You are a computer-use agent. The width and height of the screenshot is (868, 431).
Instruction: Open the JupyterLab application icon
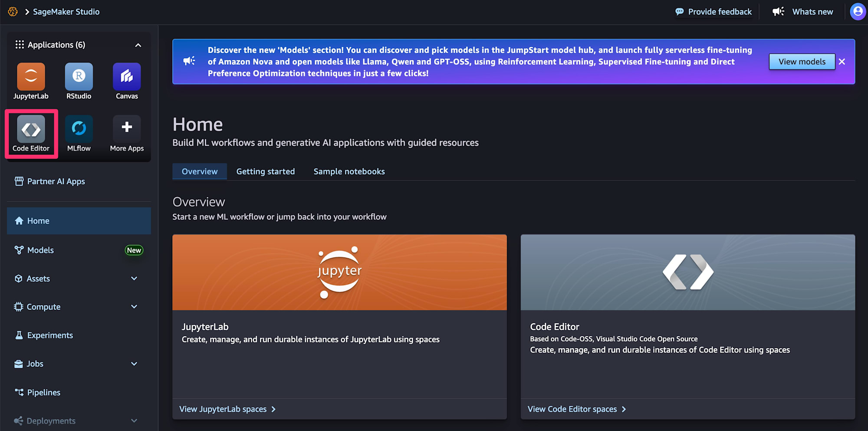coord(31,77)
